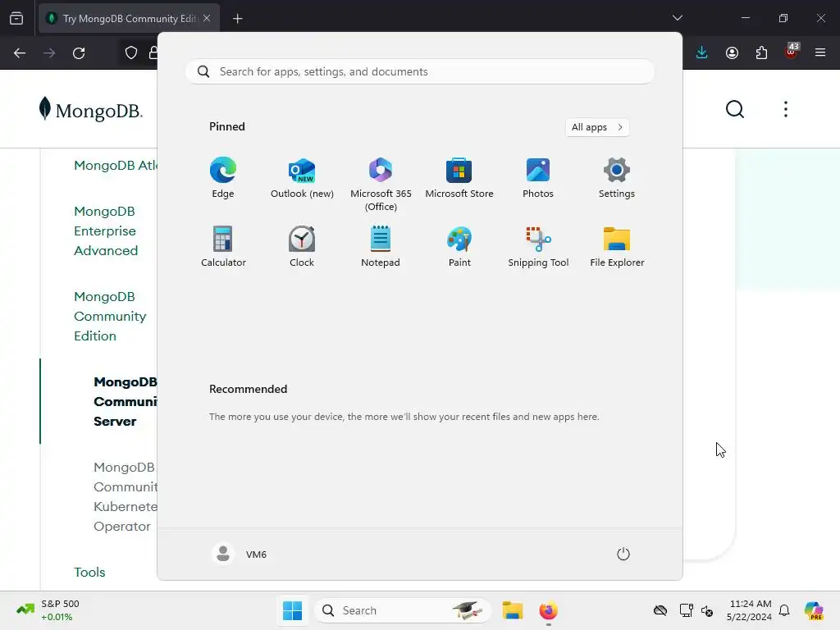Viewport: 840px width, 630px height.
Task: Click MongoDB site search magnifier icon
Action: click(735, 109)
